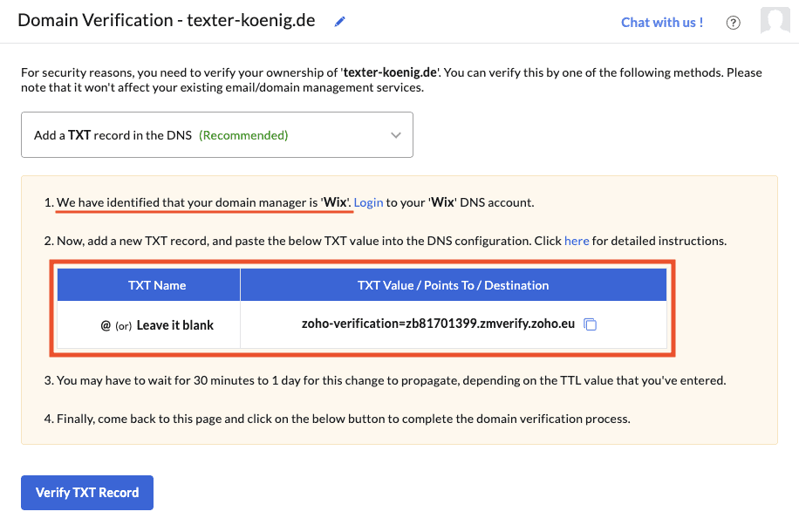Open the user profile avatar
The image size is (799, 532).
(x=775, y=20)
